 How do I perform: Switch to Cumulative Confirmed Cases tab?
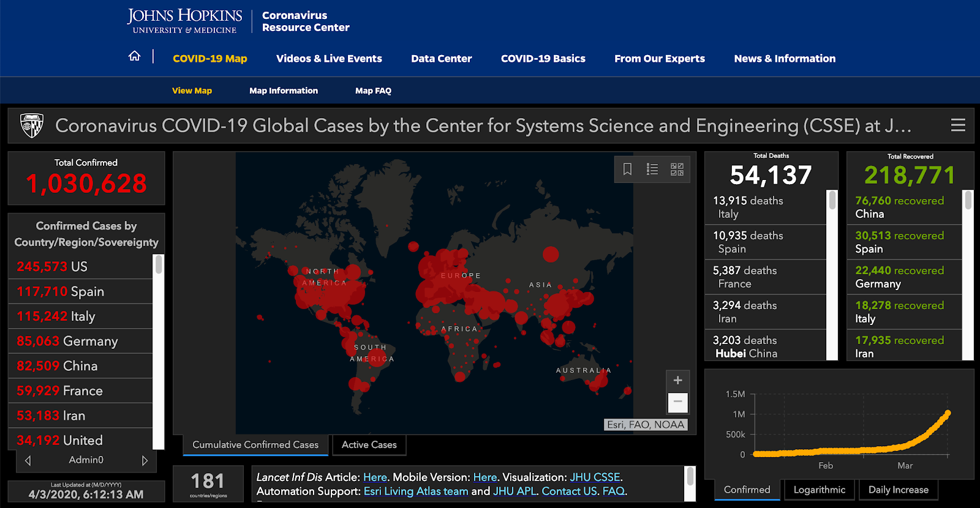(255, 445)
